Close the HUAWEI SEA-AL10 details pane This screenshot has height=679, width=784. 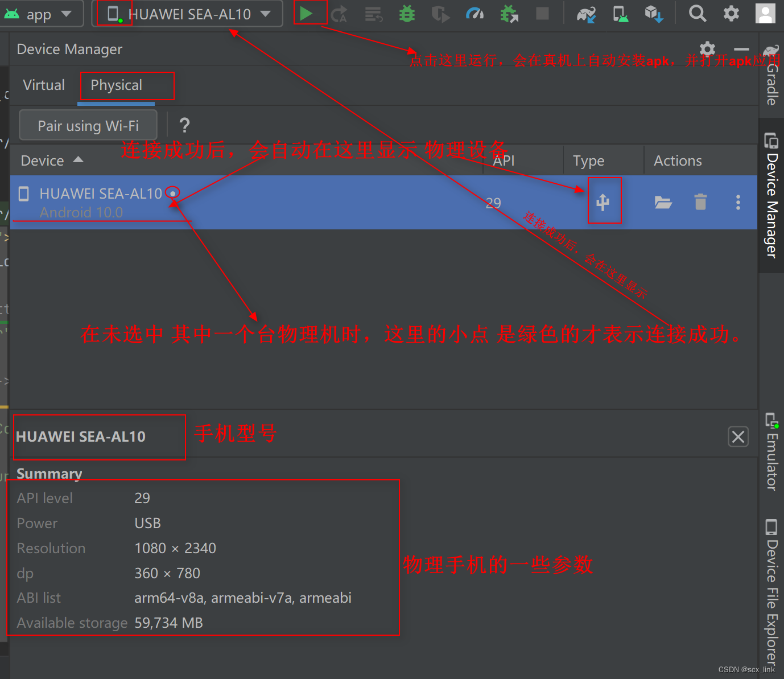pos(738,437)
